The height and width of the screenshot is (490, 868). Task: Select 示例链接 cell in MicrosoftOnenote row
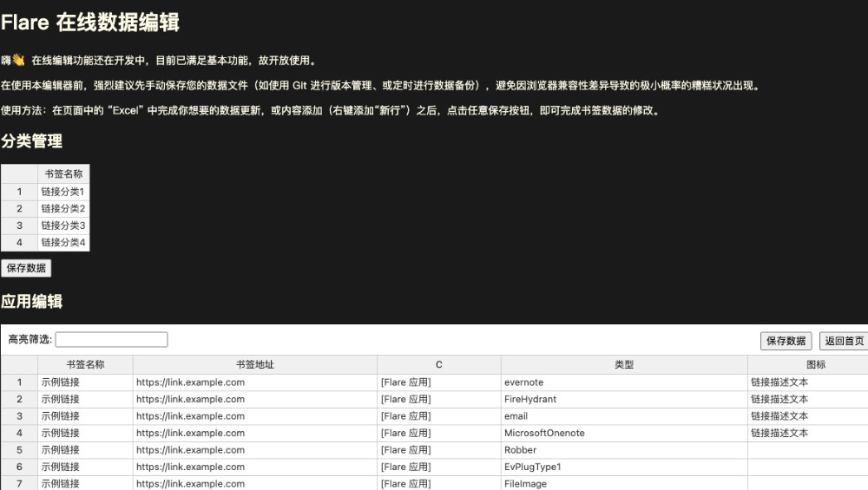(x=85, y=433)
